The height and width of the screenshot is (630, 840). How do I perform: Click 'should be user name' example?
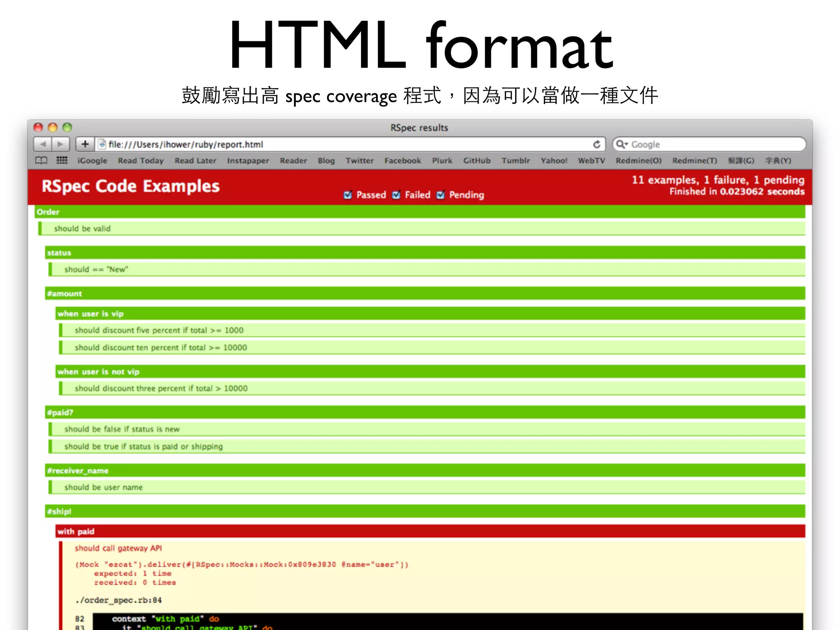[x=427, y=487]
